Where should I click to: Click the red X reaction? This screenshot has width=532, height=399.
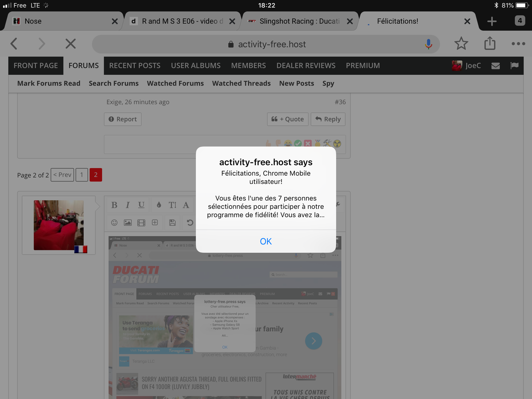click(x=308, y=143)
